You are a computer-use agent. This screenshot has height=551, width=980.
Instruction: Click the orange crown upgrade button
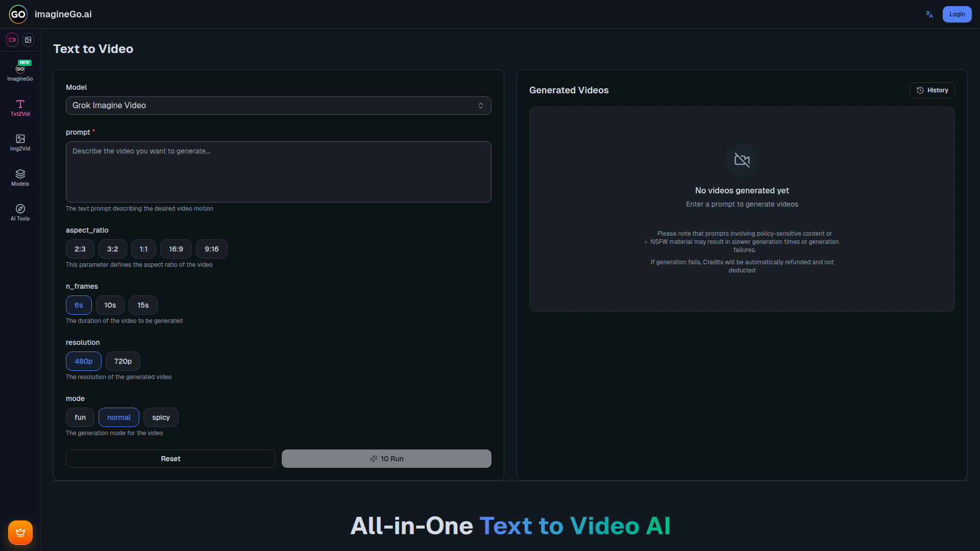coord(20,533)
